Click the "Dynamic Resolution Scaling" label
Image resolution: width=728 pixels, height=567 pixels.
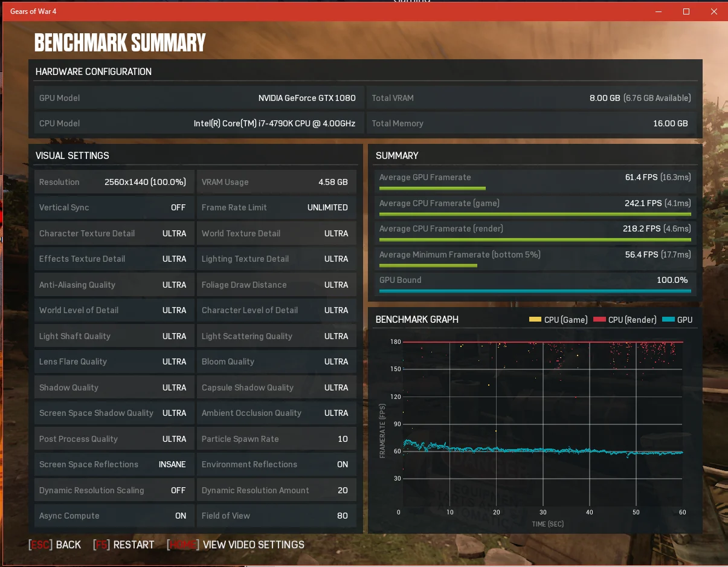92,490
